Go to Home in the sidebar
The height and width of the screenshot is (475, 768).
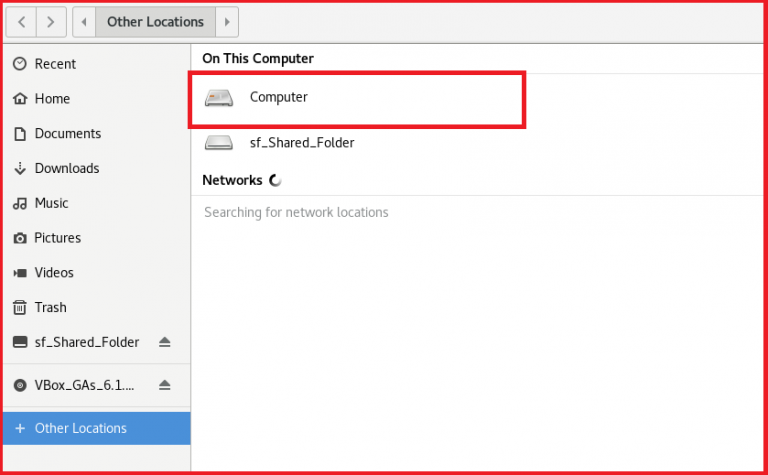(52, 99)
